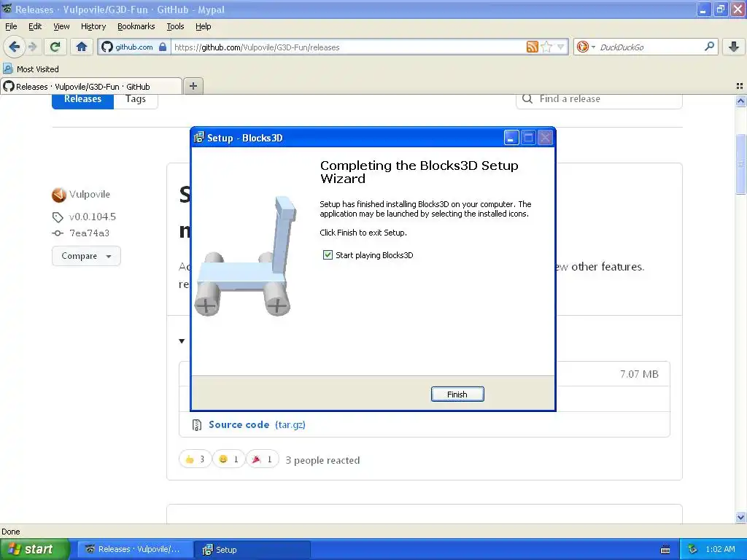Image resolution: width=747 pixels, height=560 pixels.
Task: Click the Vulpovile avatar icon
Action: click(59, 194)
